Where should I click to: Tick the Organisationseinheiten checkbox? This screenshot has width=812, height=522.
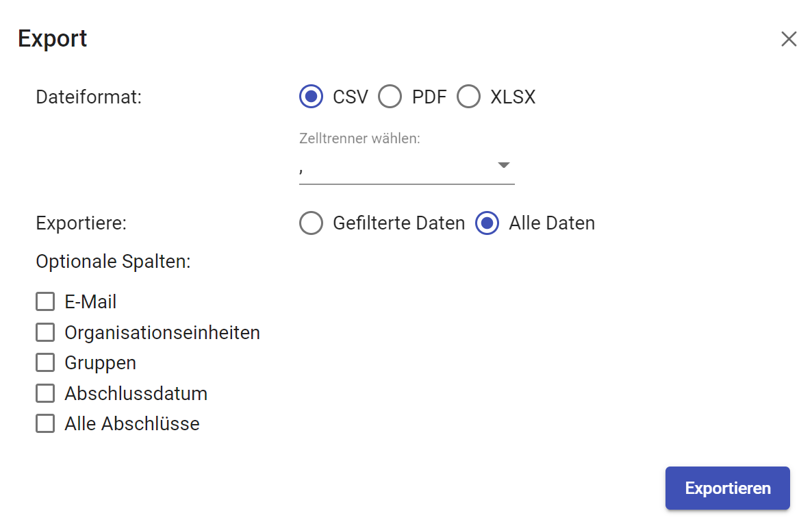(x=45, y=332)
